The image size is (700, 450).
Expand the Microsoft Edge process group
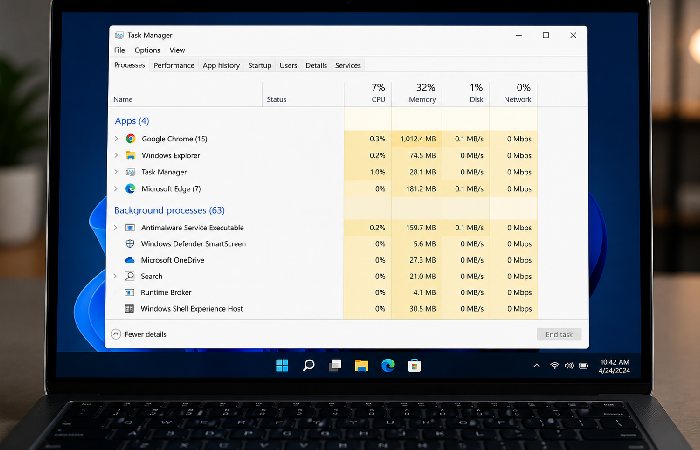click(116, 188)
